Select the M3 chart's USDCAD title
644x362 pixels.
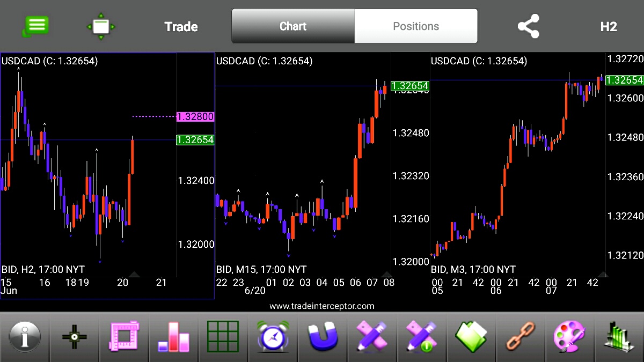(x=479, y=61)
